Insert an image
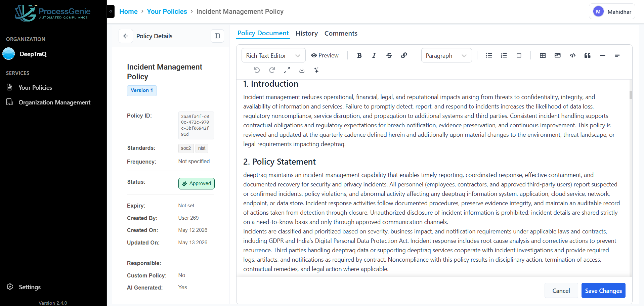This screenshot has height=306, width=644. [557, 55]
